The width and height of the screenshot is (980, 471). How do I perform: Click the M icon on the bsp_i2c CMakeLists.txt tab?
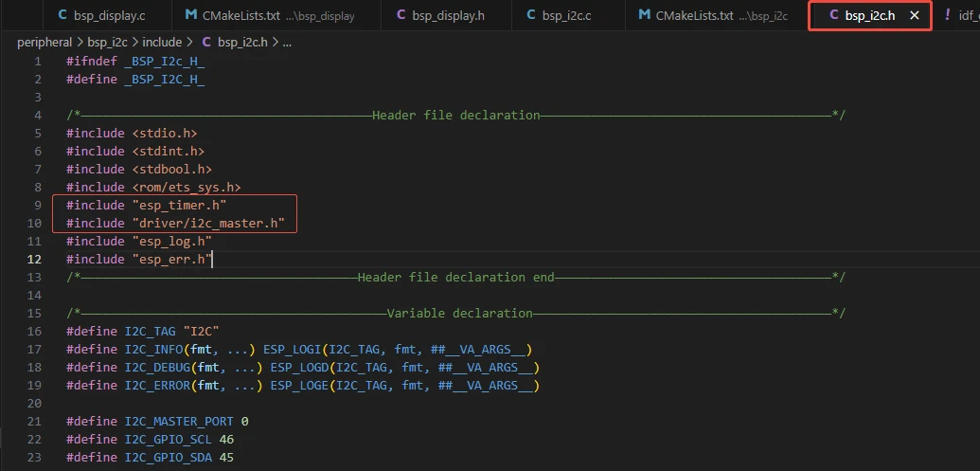tap(645, 15)
